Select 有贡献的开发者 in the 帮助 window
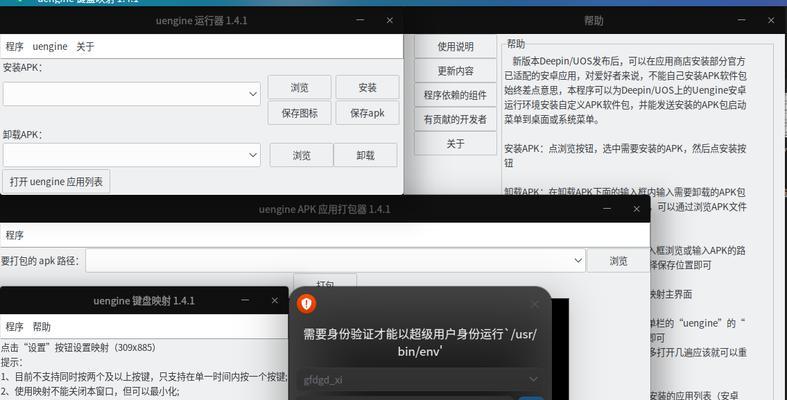Viewport: 787px width, 400px height. point(455,119)
